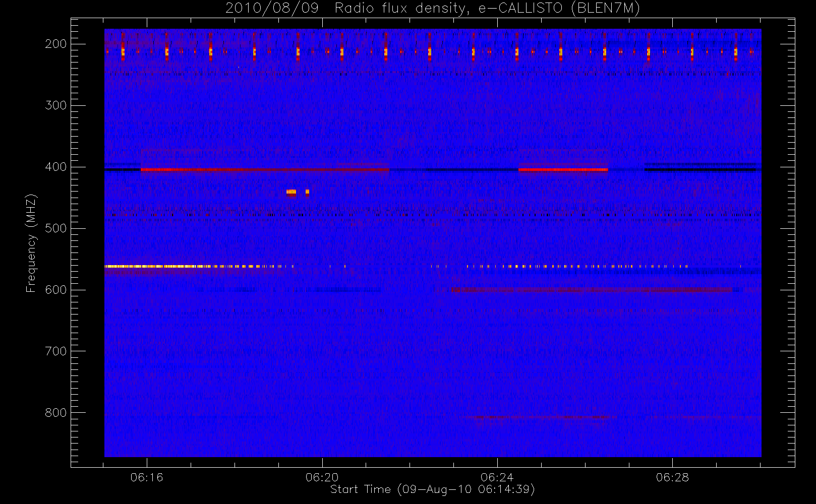Image resolution: width=816 pixels, height=504 pixels.
Task: Click the 600 frequency tick label
Action: coord(56,290)
